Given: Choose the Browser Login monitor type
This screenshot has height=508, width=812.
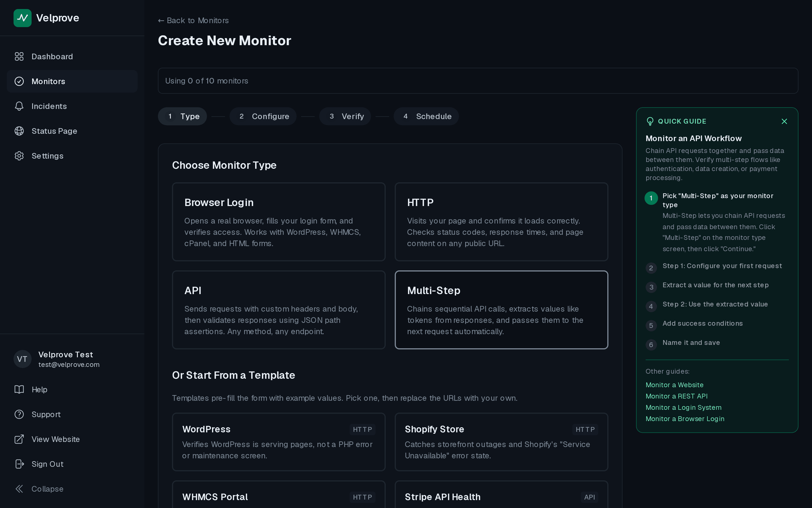Looking at the screenshot, I should coord(279,222).
